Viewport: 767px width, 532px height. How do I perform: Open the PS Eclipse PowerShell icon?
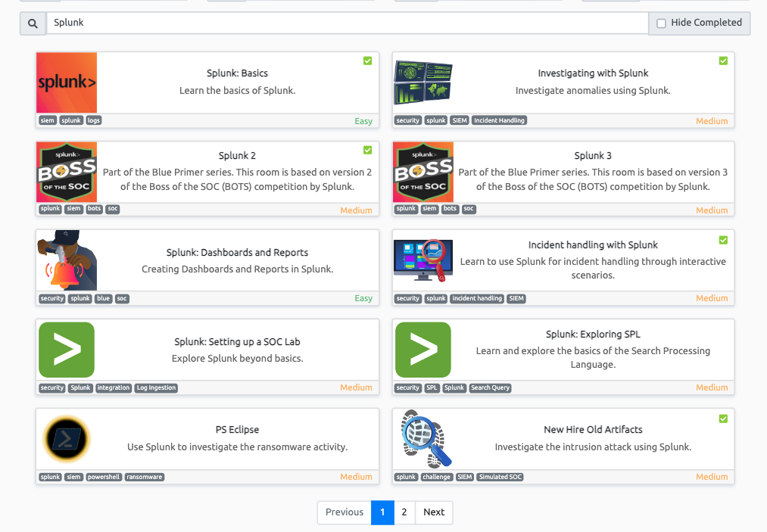tap(67, 439)
